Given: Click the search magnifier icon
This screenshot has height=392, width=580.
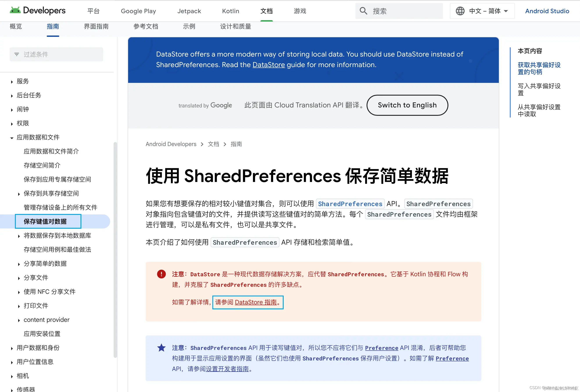Looking at the screenshot, I should tap(363, 11).
